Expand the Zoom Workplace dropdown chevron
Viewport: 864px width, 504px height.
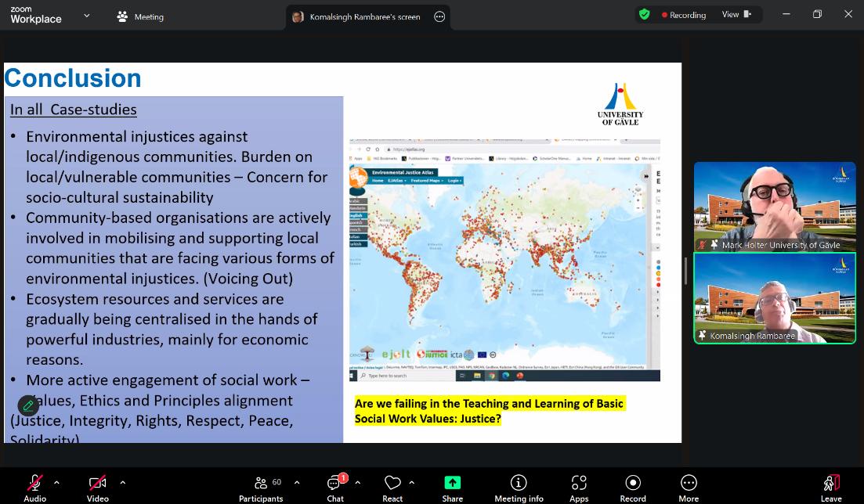coord(87,16)
